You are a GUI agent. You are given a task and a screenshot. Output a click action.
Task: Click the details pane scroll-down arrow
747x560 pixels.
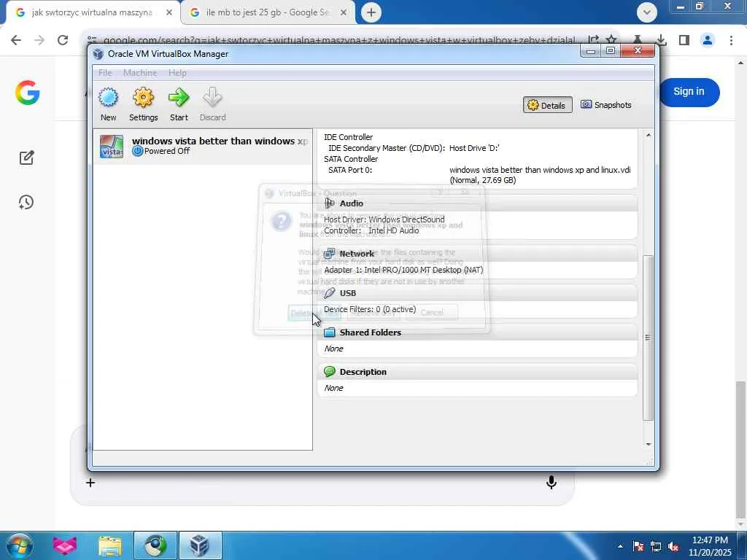[649, 444]
